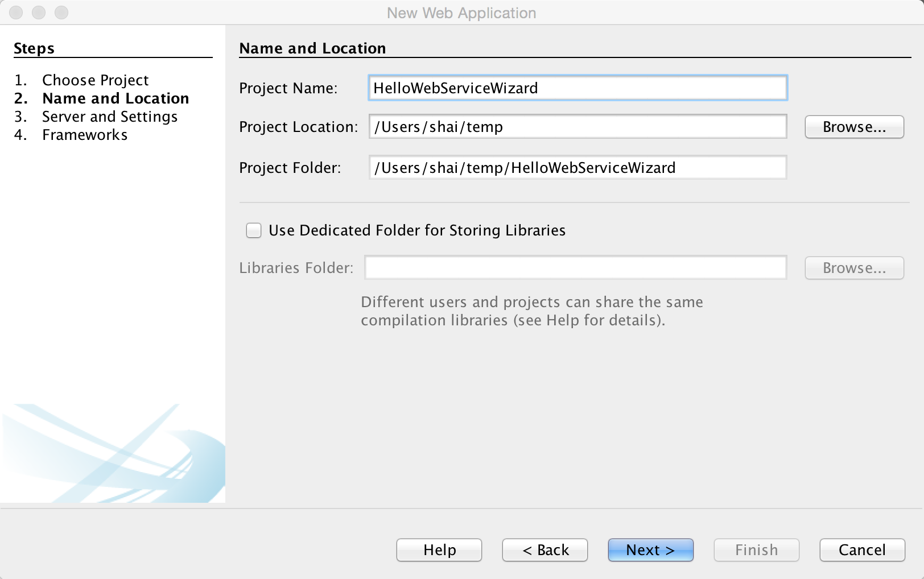Browse for the Project Location
The height and width of the screenshot is (579, 924).
853,127
